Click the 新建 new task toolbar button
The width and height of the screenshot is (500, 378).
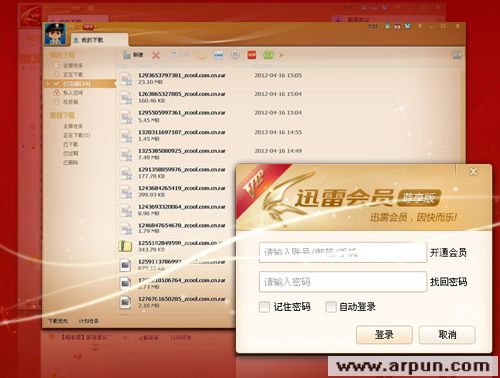pos(133,55)
